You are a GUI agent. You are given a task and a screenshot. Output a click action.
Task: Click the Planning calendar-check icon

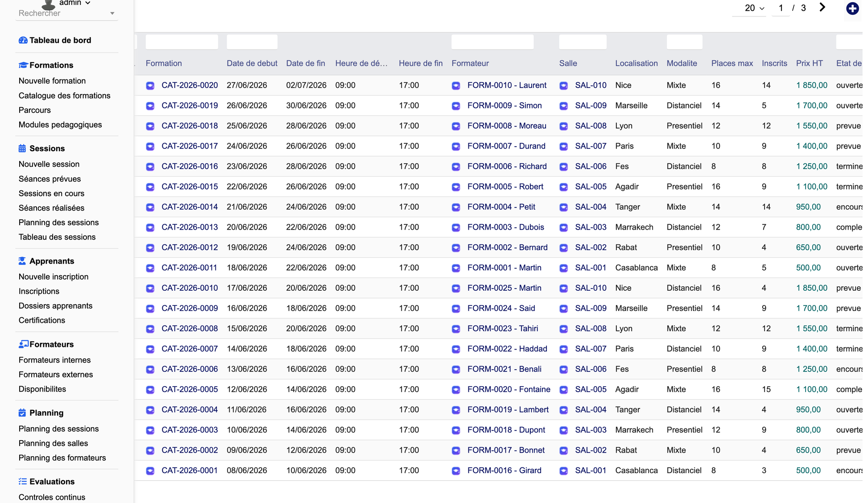[22, 413]
